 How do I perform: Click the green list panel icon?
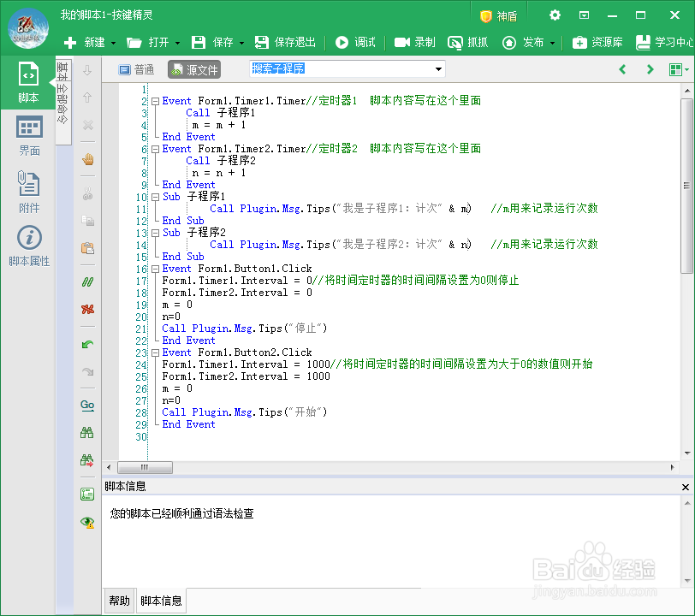[87, 495]
